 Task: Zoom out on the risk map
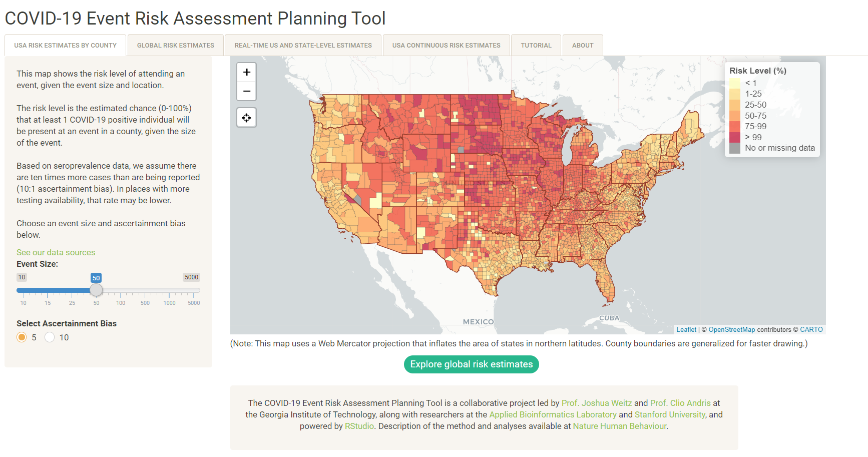[x=246, y=91]
